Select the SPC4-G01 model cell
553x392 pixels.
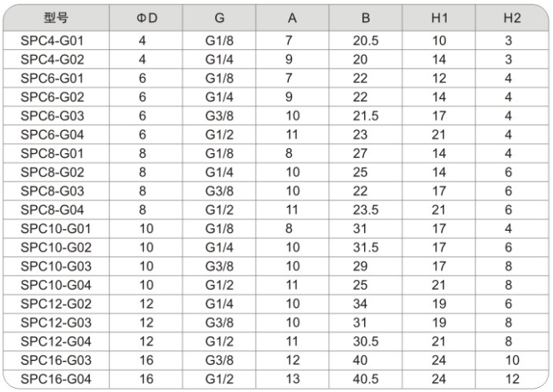(56, 41)
